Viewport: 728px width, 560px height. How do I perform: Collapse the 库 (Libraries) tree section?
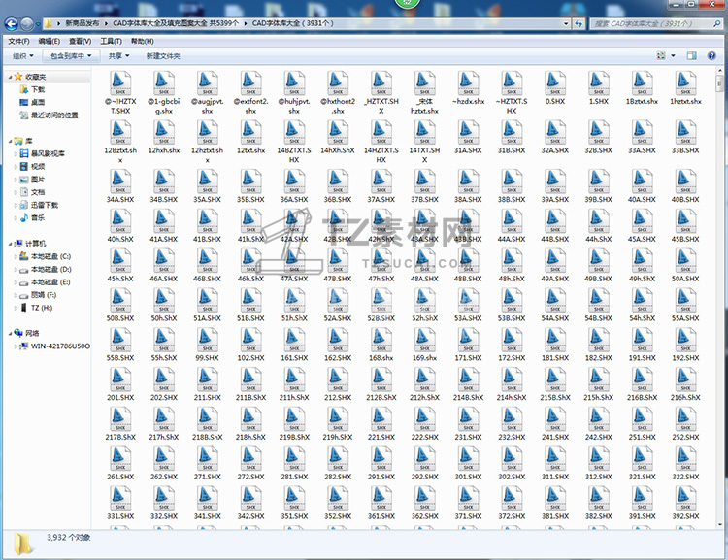(x=8, y=141)
